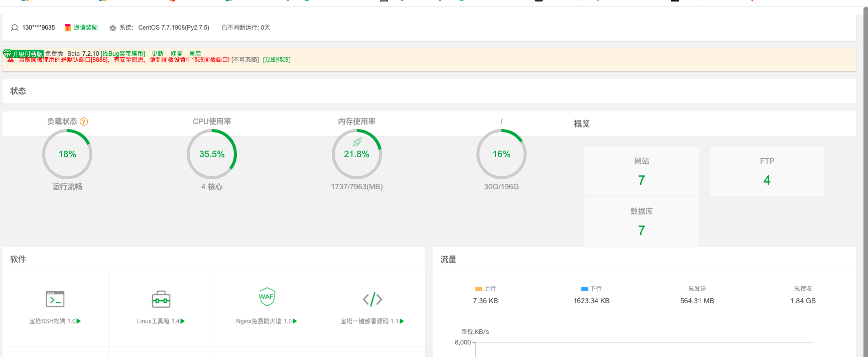Image resolution: width=868 pixels, height=357 pixels.
Task: Click the 不可忽略 text in the warning
Action: coord(245,60)
